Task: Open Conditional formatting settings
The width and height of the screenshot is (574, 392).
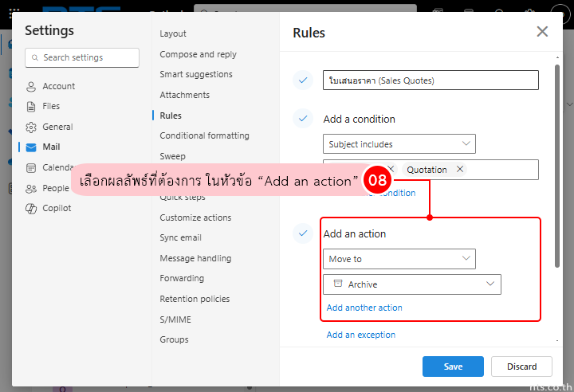Action: coord(204,136)
